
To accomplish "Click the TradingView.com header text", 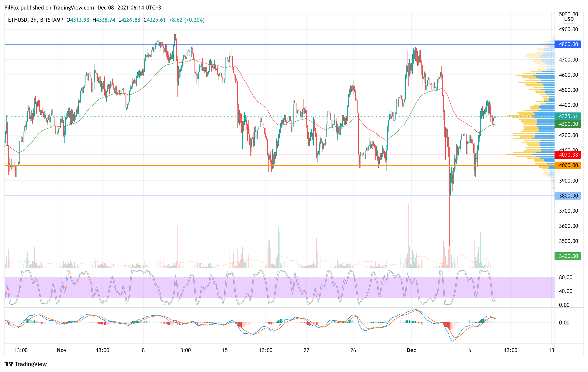I will [73, 7].
